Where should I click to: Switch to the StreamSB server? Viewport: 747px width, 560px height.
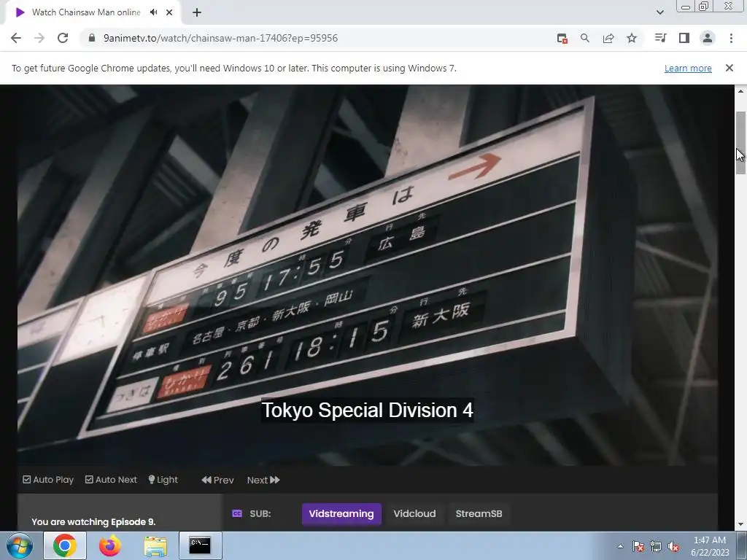click(479, 514)
